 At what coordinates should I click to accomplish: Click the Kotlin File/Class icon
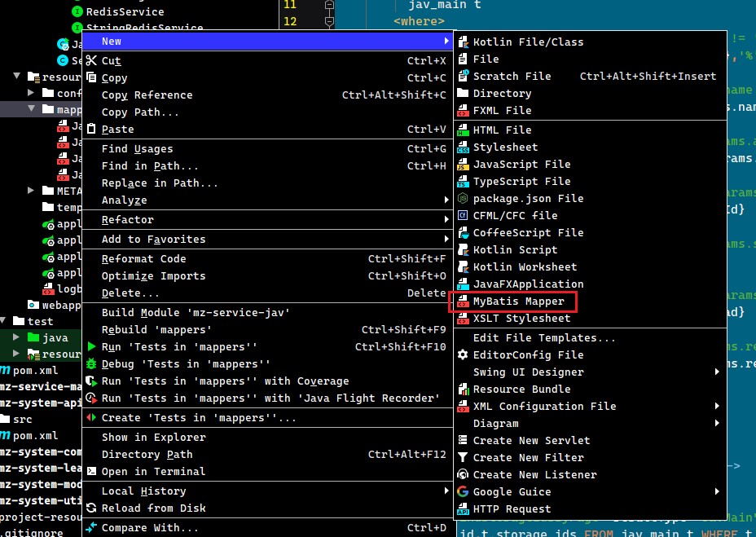pos(463,42)
